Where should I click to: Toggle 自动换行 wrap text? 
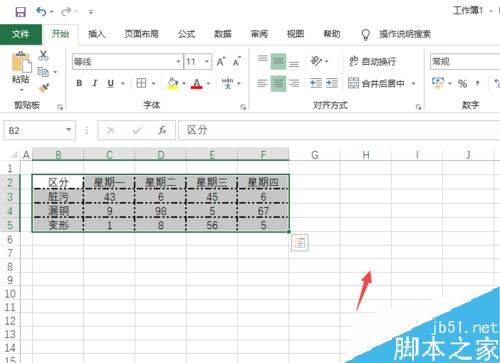pos(372,61)
